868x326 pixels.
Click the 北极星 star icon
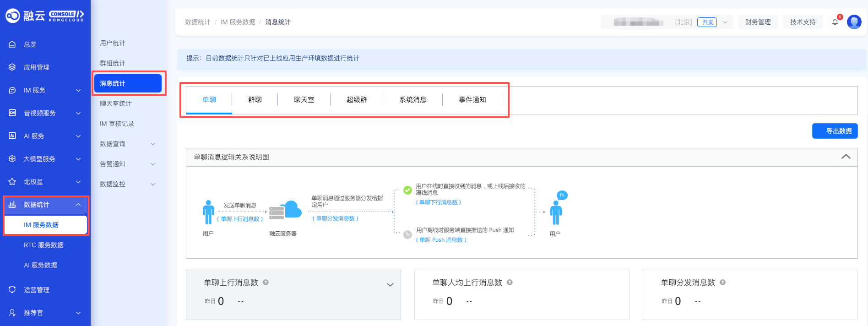coord(12,182)
